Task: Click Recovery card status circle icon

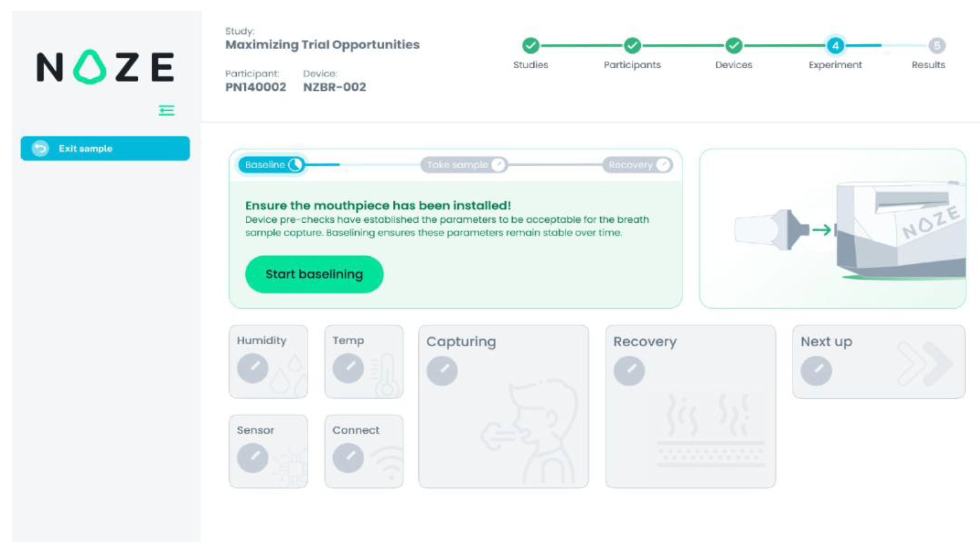Action: coord(629,370)
